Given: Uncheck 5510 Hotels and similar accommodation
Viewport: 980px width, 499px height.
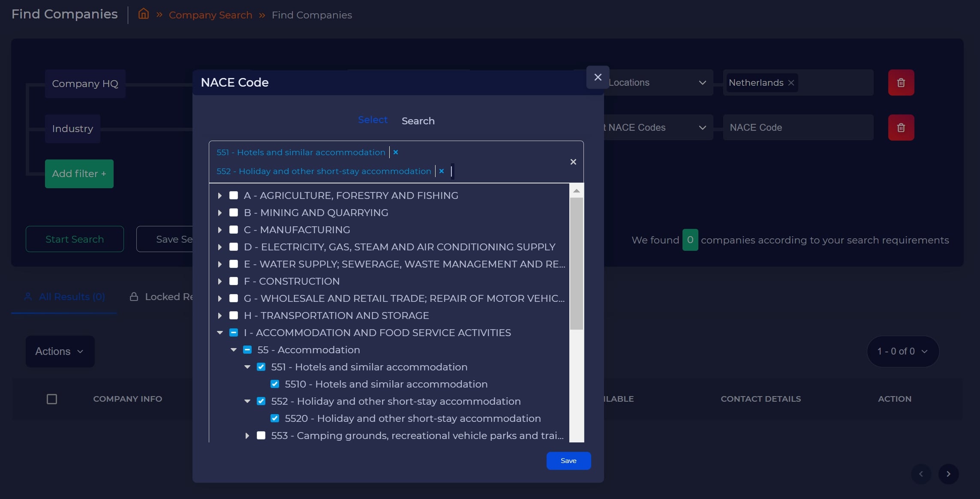Looking at the screenshot, I should click(x=275, y=384).
